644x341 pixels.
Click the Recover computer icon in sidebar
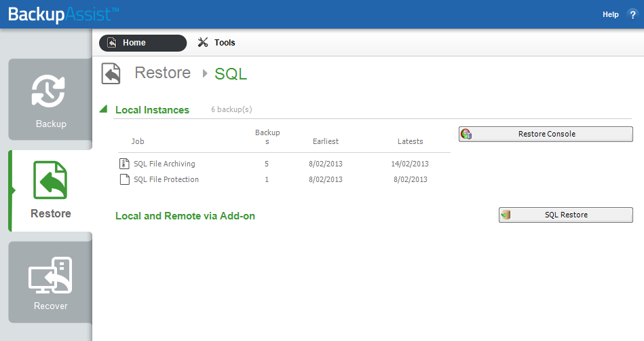tap(50, 275)
